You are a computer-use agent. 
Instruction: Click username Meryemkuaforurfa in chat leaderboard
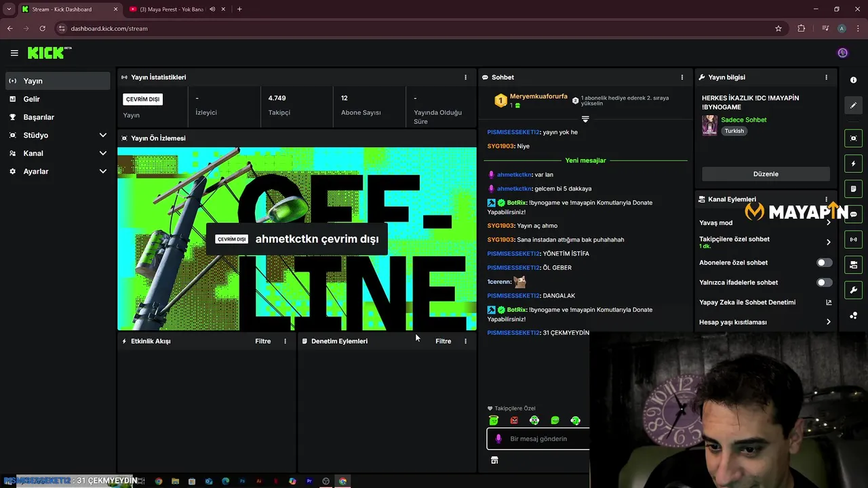[538, 96]
